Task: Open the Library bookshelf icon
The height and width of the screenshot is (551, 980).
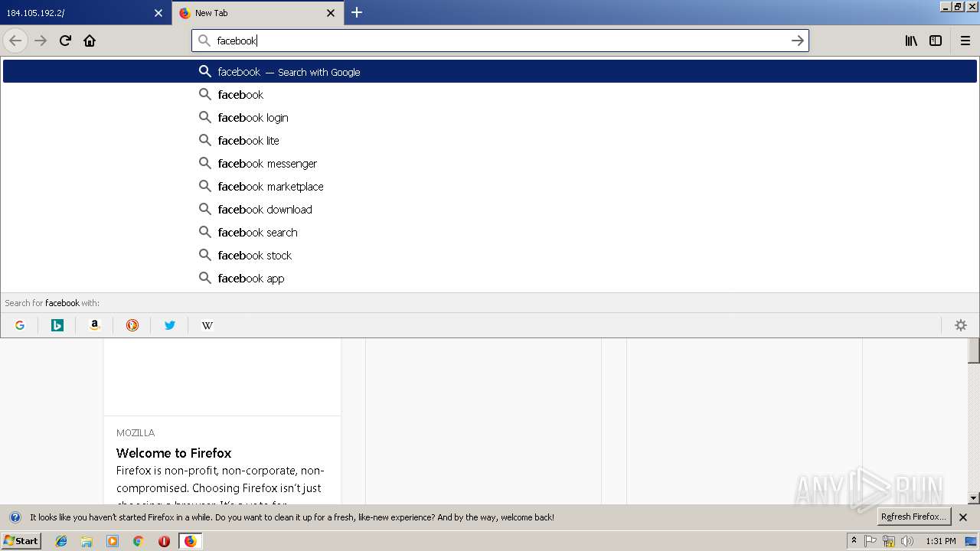Action: point(911,41)
